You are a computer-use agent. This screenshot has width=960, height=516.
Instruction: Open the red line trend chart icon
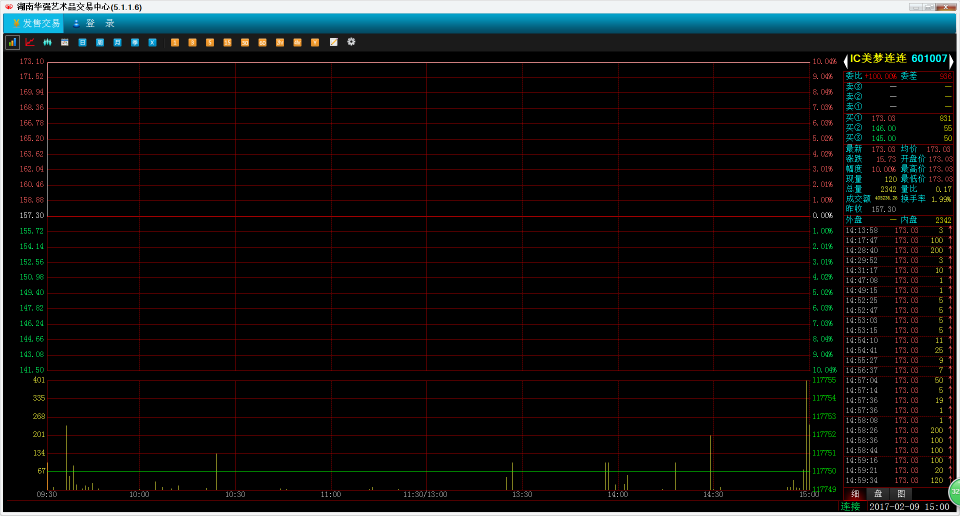click(x=29, y=42)
